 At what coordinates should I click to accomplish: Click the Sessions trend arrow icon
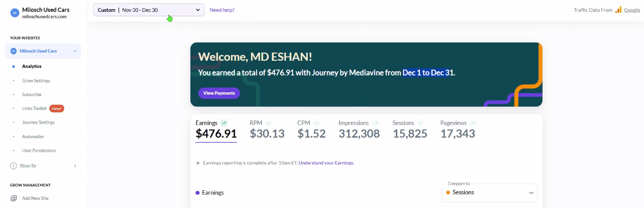coord(420,123)
